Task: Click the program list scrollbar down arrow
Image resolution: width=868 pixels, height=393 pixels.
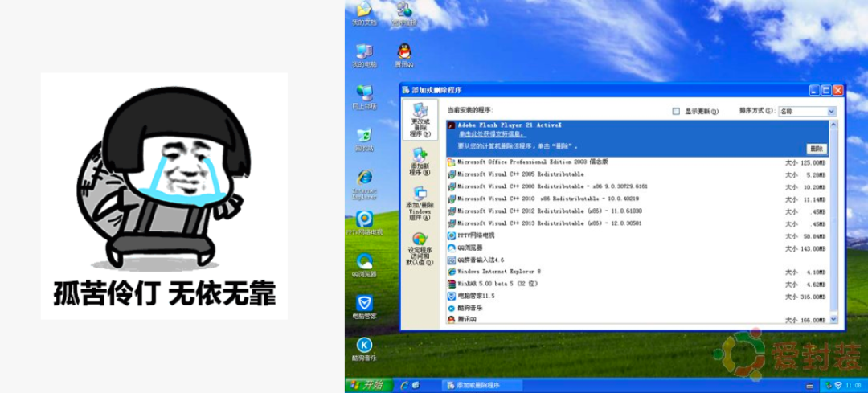Action: [x=833, y=319]
